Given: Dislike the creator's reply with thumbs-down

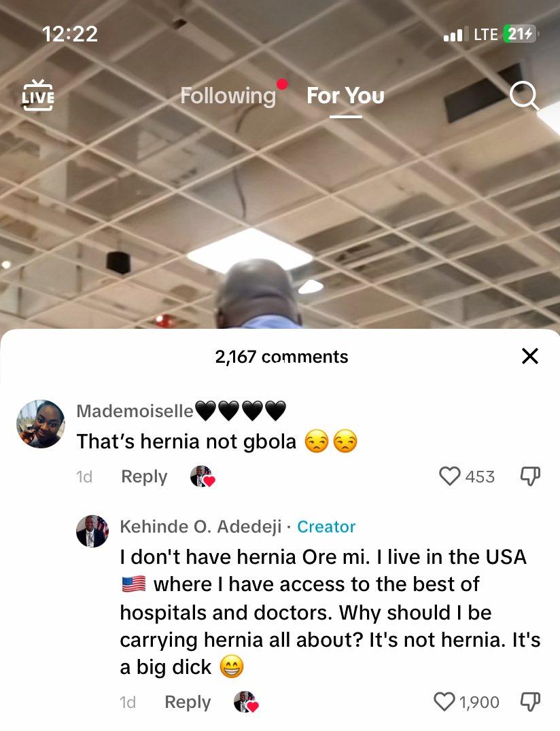Looking at the screenshot, I should coord(530,702).
